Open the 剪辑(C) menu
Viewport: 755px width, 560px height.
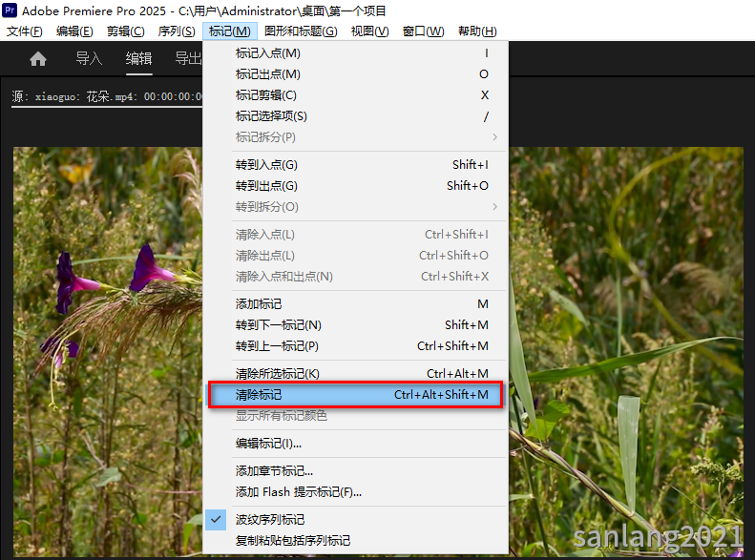pos(125,31)
